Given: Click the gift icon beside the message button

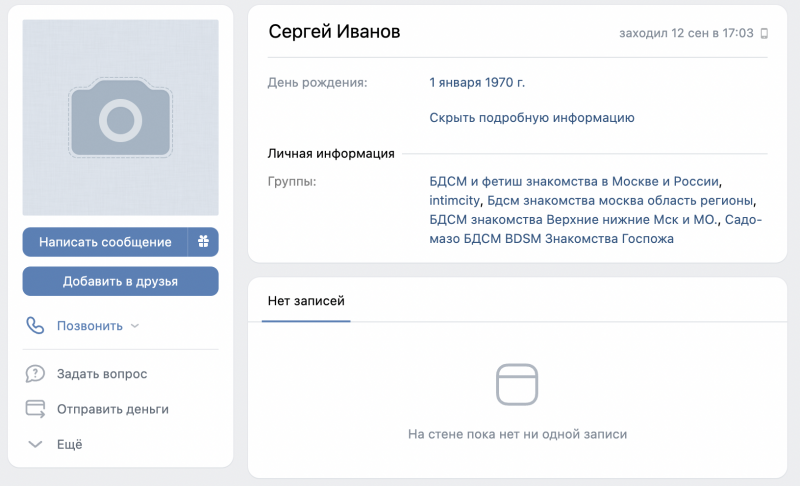Looking at the screenshot, I should 203,242.
